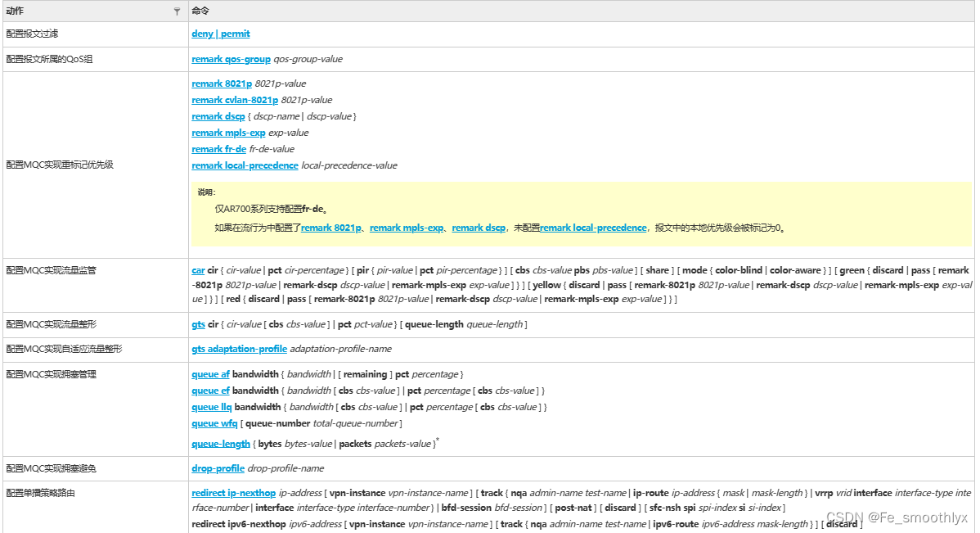The image size is (980, 533).
Task: Click the local-precedence-value parameter text
Action: (349, 165)
